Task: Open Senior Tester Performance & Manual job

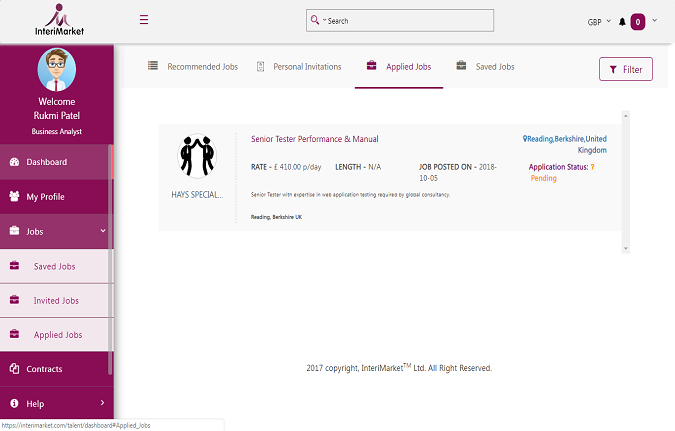Action: coord(314,139)
